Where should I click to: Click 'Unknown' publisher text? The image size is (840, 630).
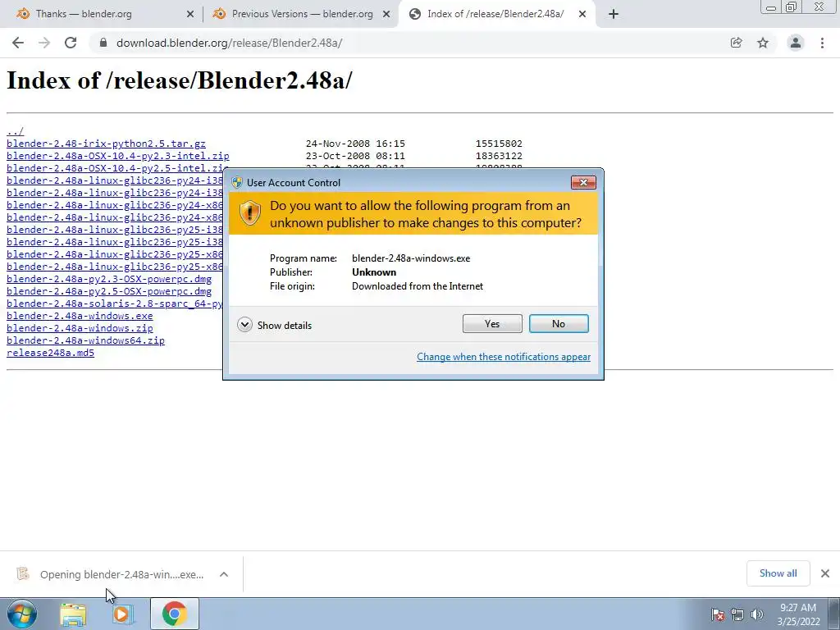point(374,272)
